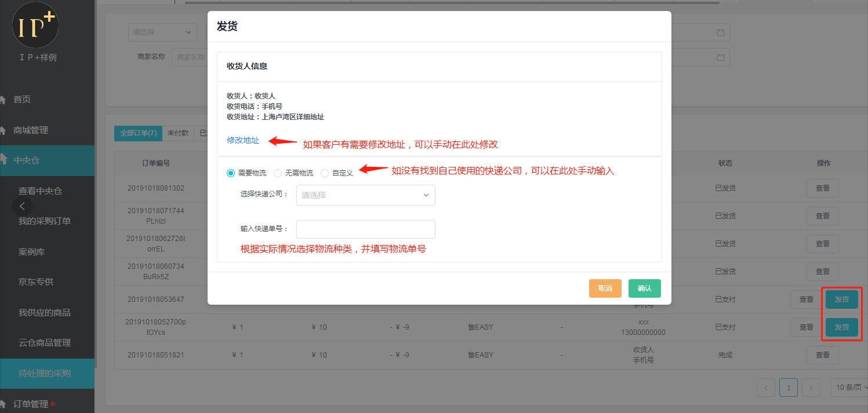Select the 需要物流 radio option

[x=231, y=173]
